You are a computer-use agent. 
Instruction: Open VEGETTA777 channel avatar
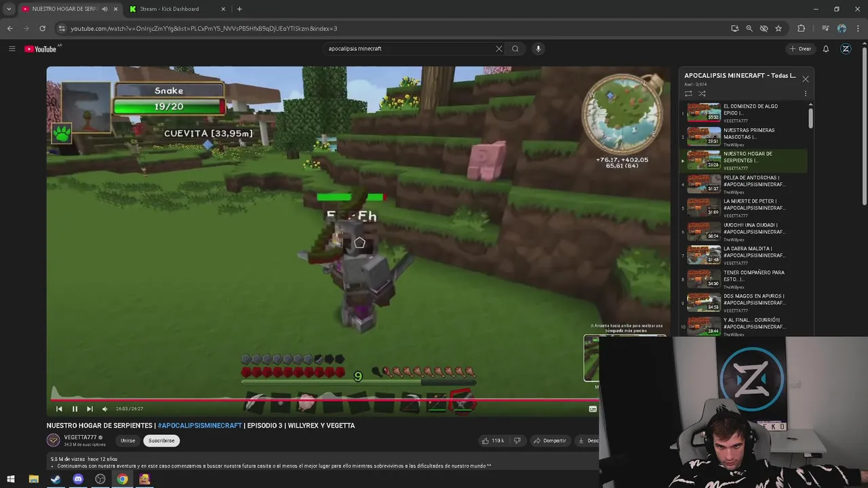pyautogui.click(x=54, y=440)
